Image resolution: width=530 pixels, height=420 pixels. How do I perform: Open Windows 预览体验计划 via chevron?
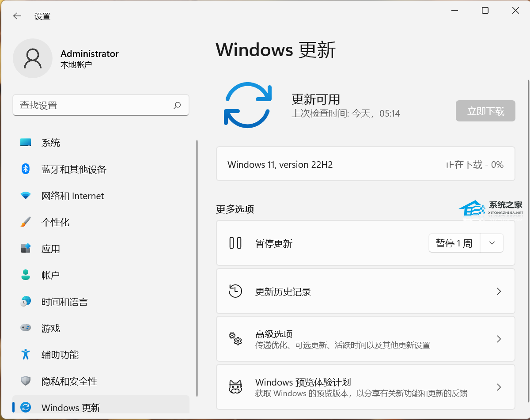(x=499, y=387)
